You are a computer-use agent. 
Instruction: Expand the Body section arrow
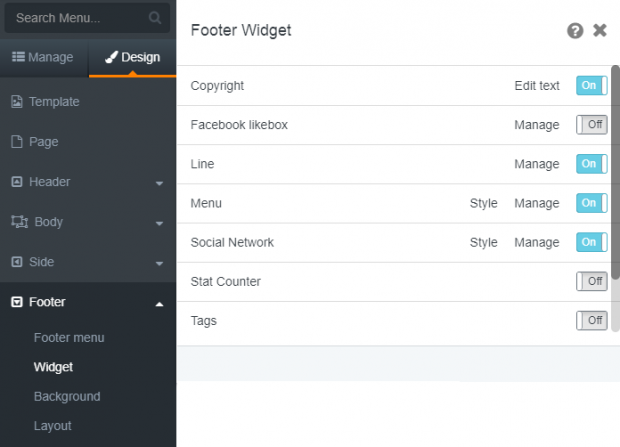pos(159,224)
